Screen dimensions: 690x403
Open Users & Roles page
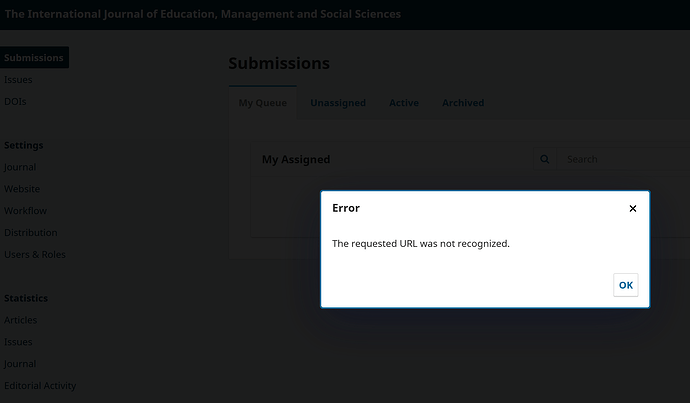click(x=35, y=255)
